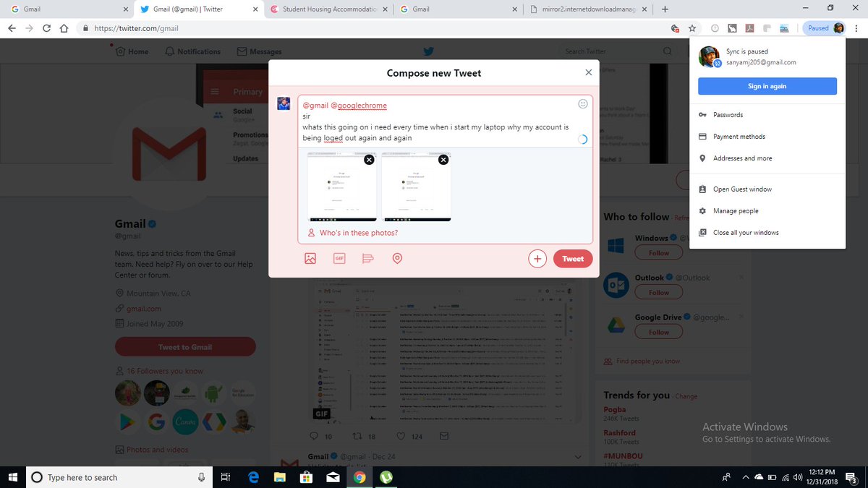Open first attached photo thumbnail
This screenshot has height=488, width=868.
(x=342, y=187)
